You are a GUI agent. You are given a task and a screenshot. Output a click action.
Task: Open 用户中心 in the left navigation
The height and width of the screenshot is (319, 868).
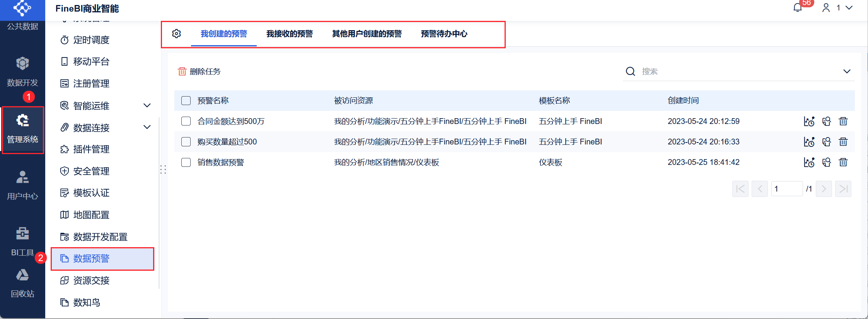pos(22,185)
